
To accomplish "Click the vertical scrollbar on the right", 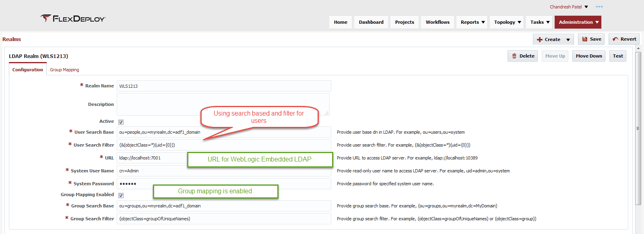I will (638, 128).
